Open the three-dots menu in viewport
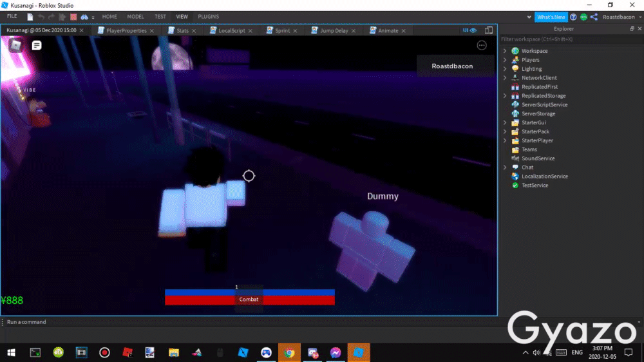The width and height of the screenshot is (644, 362). [482, 45]
